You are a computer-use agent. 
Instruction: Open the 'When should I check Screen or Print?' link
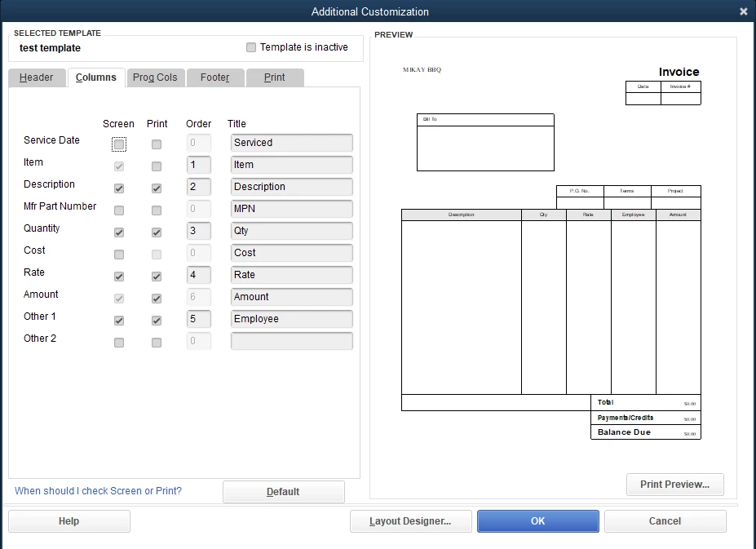click(98, 491)
